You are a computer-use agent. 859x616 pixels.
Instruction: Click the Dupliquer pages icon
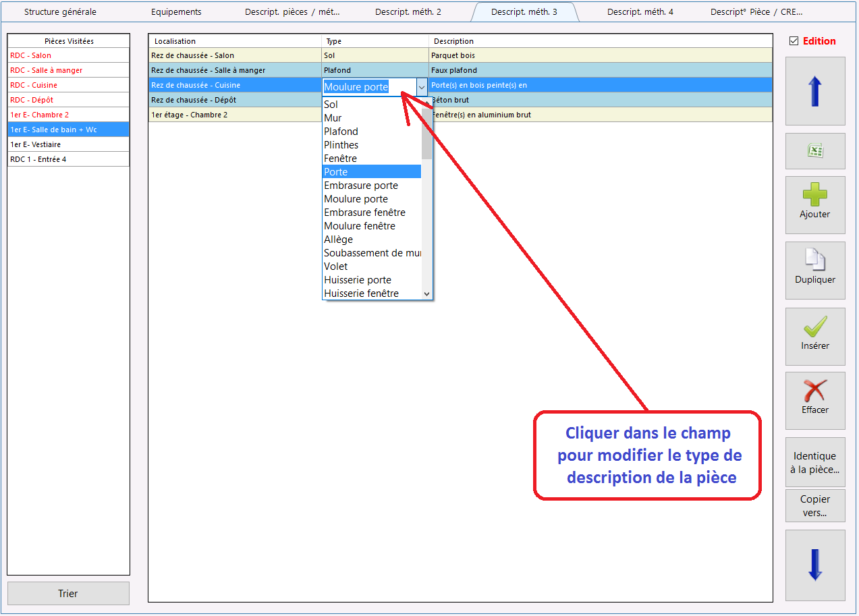(x=815, y=260)
